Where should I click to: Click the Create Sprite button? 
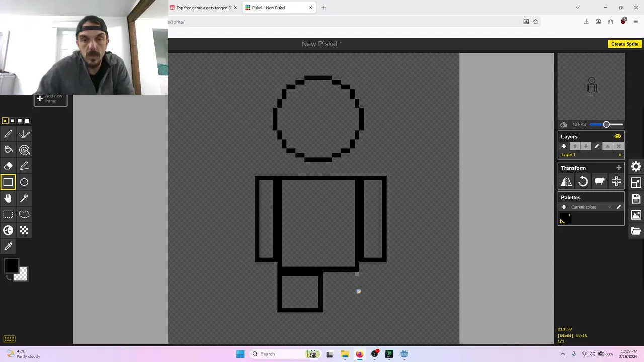[x=625, y=44]
